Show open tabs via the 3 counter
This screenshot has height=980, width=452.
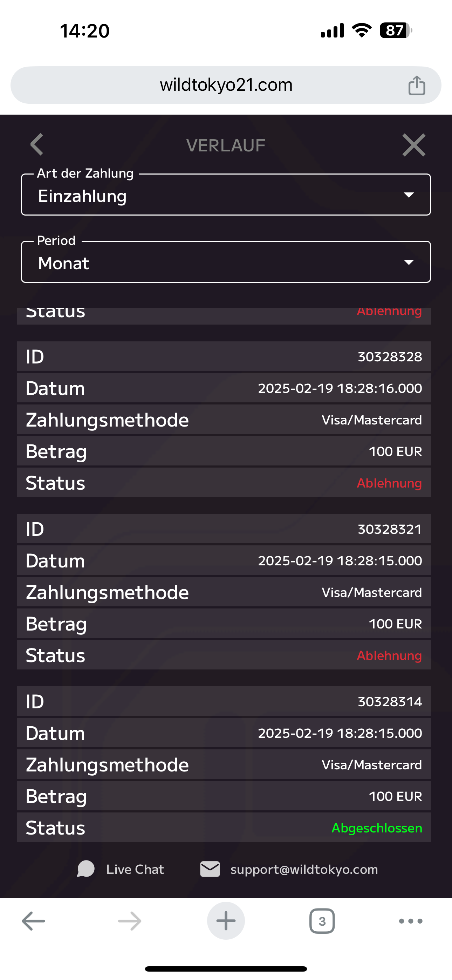point(322,921)
